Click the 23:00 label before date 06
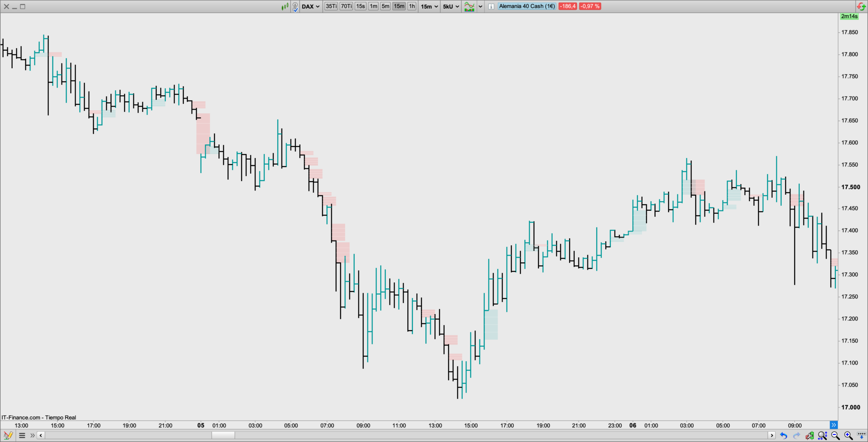The height and width of the screenshot is (442, 868). pos(615,425)
